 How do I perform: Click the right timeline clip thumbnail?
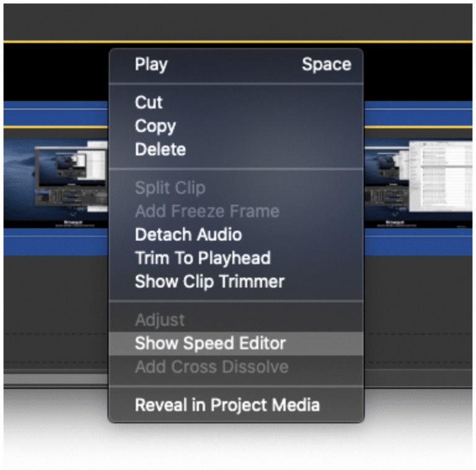[418, 183]
